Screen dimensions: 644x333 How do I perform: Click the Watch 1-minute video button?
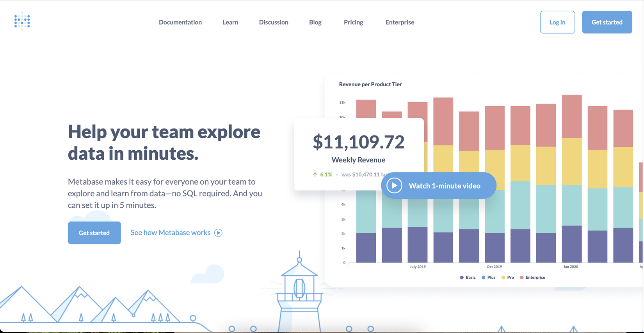tap(438, 185)
